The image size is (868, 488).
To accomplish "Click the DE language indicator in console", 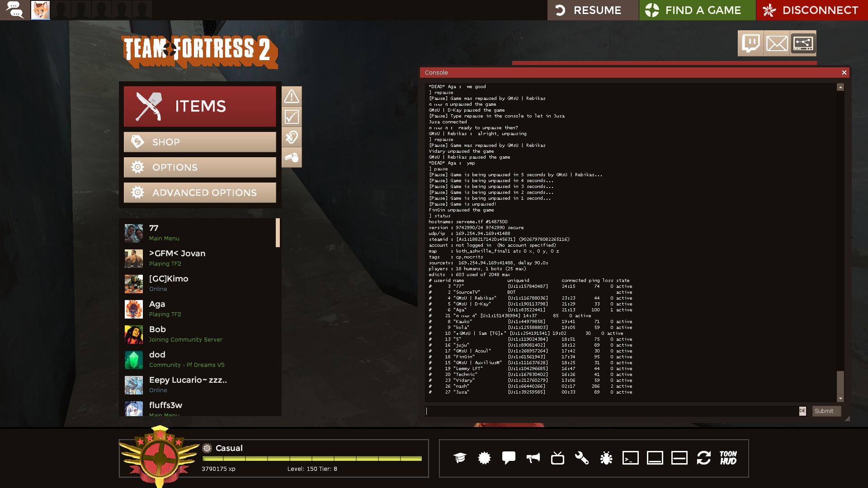I will 802,411.
